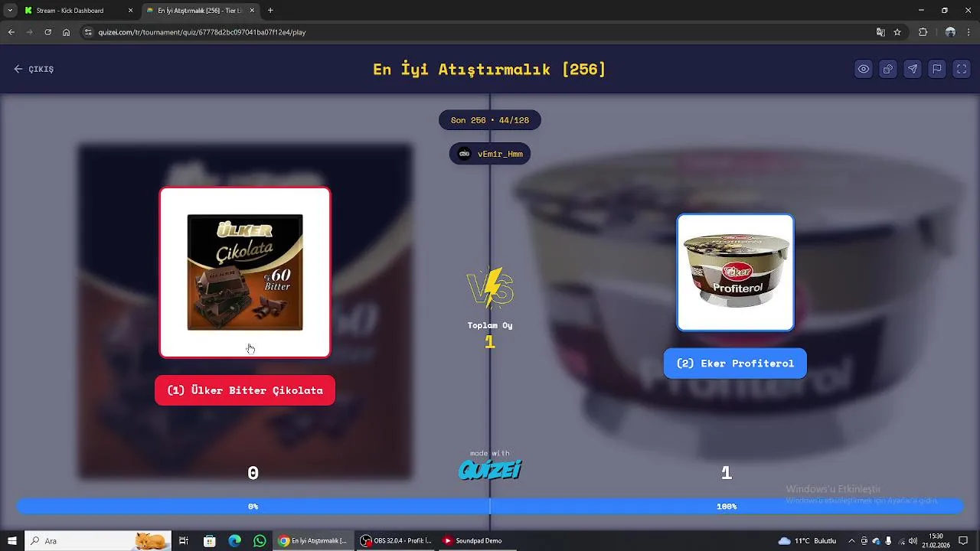The image size is (980, 551).
Task: Expand the hidden system tray icons chevron
Action: click(851, 541)
